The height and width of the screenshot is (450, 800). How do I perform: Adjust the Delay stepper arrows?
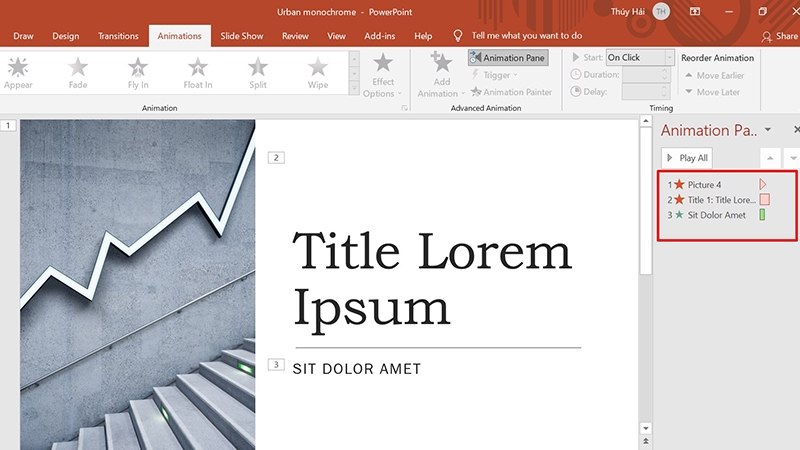click(x=664, y=92)
